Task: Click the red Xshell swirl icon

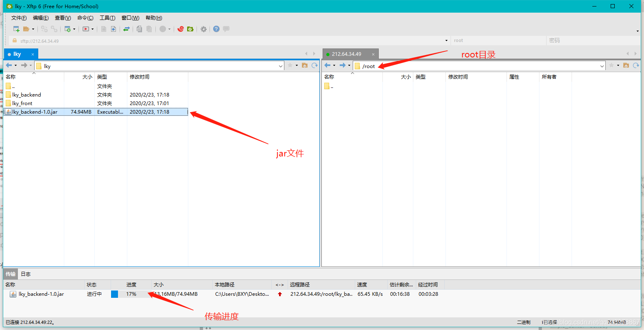Action: click(181, 29)
